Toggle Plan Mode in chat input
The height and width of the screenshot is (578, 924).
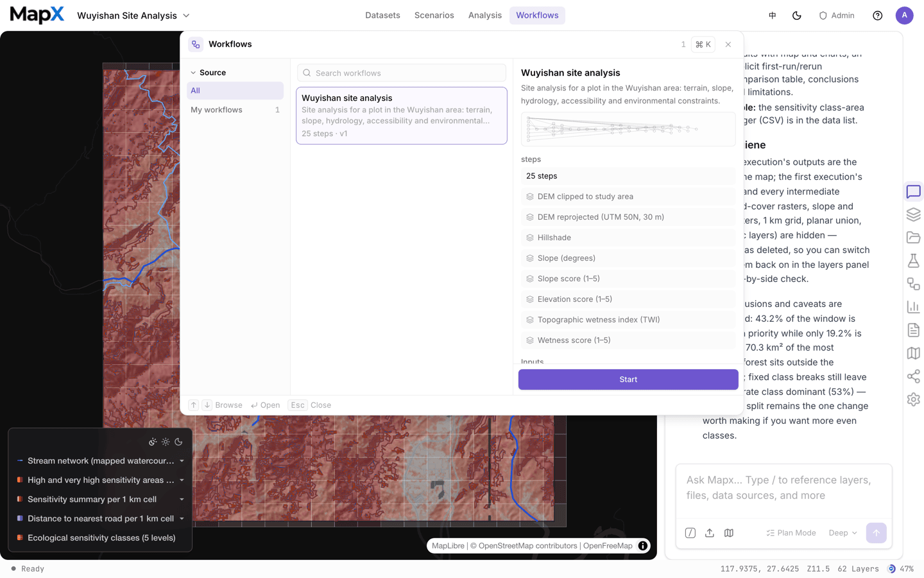[791, 533]
